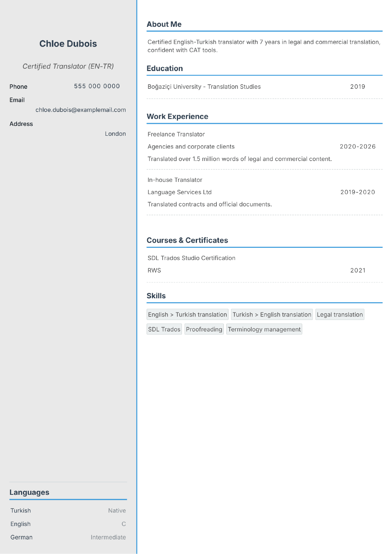Click the About Me heading

point(164,24)
